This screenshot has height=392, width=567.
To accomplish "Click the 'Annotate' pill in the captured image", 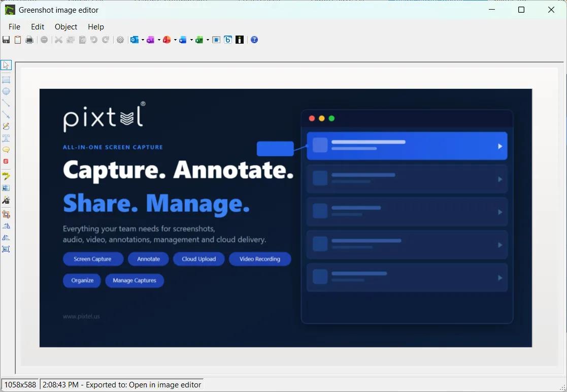I will coord(148,259).
